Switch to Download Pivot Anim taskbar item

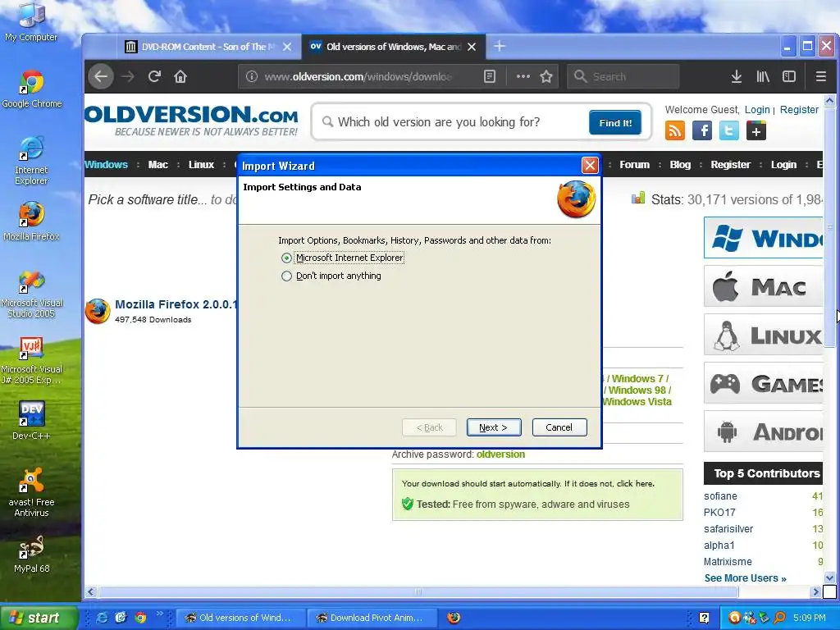[x=371, y=618]
